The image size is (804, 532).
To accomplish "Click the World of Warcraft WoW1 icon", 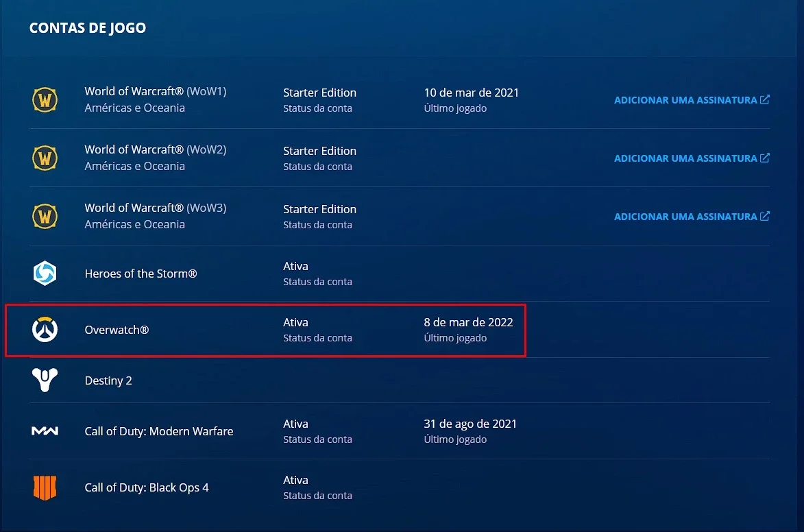I will click(45, 99).
